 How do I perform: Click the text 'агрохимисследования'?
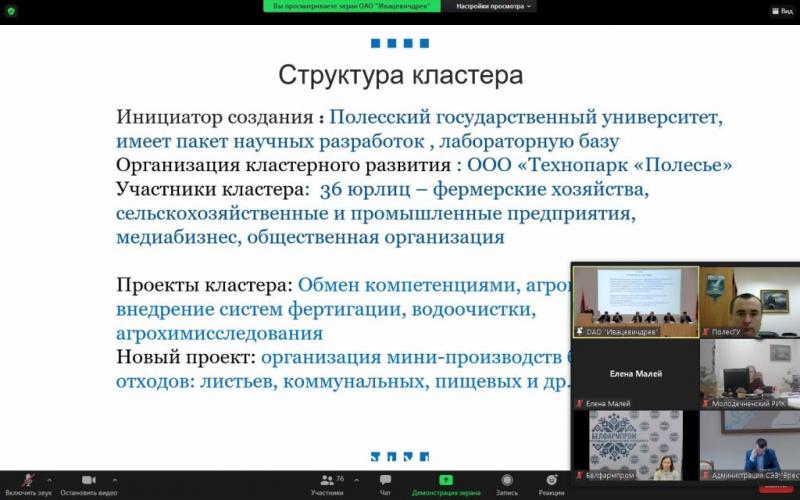pyautogui.click(x=219, y=333)
